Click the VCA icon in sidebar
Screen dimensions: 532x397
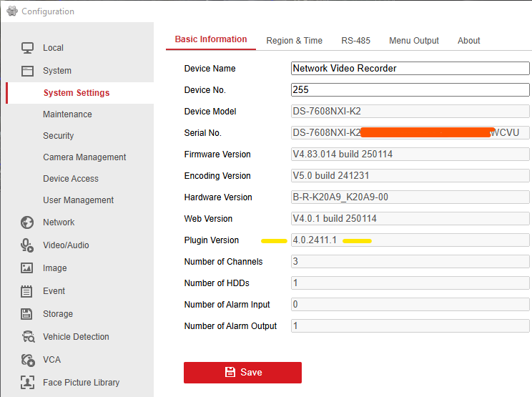[x=27, y=360]
